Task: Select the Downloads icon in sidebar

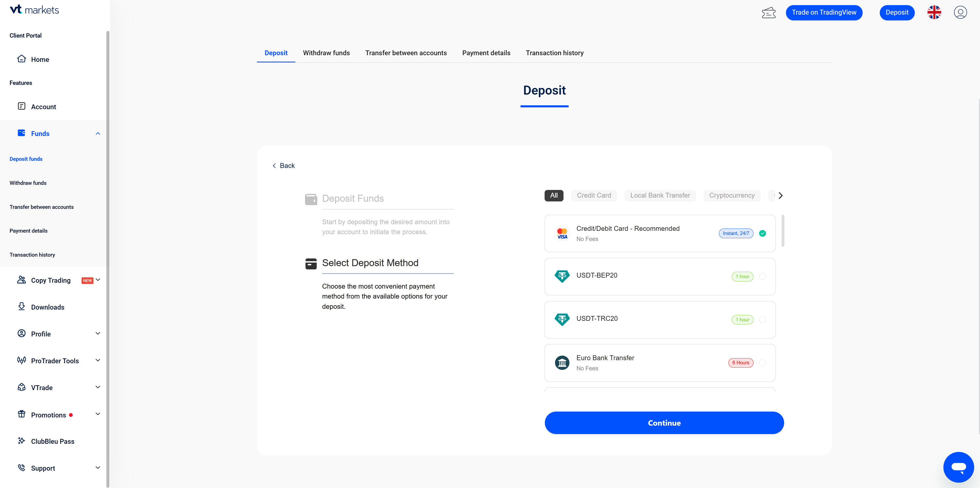Action: (x=22, y=307)
